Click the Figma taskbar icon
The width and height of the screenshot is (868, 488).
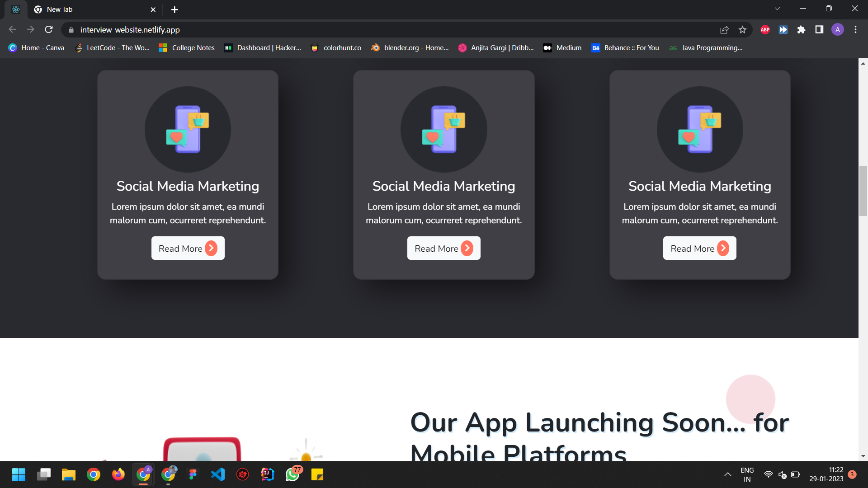(x=193, y=474)
